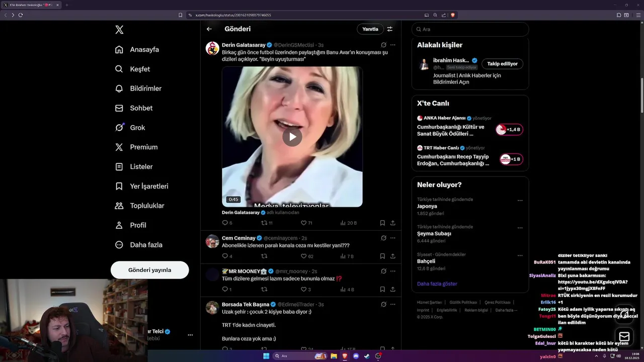Screen dimensions: 644x362
Task: Open Listeler in sidebar
Action: click(x=133, y=166)
